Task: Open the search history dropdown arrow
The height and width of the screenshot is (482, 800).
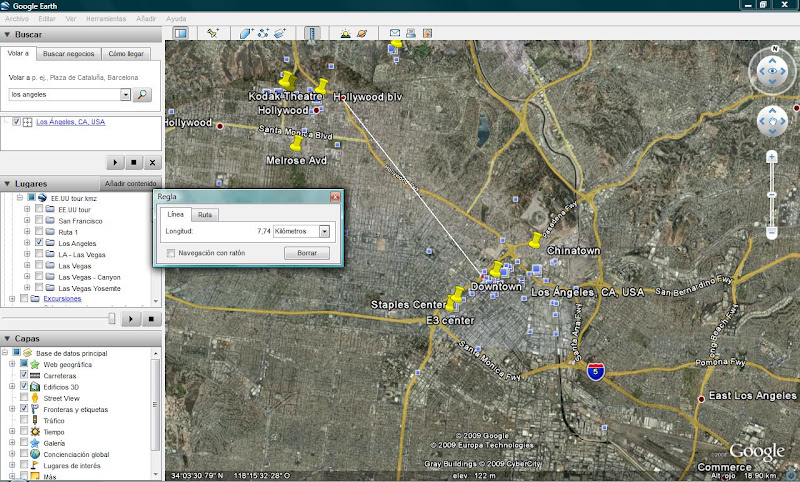Action: (x=126, y=94)
